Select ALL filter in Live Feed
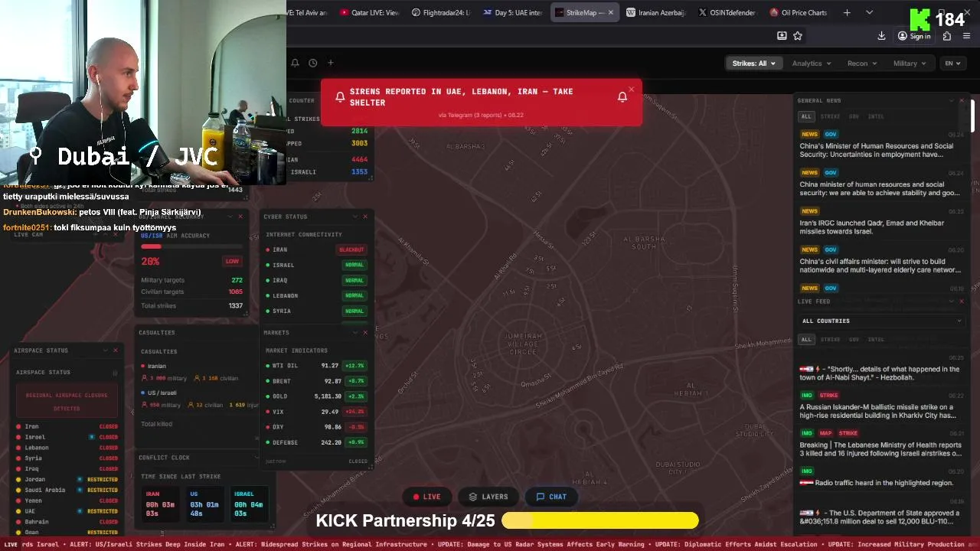The width and height of the screenshot is (980, 551). coord(805,339)
